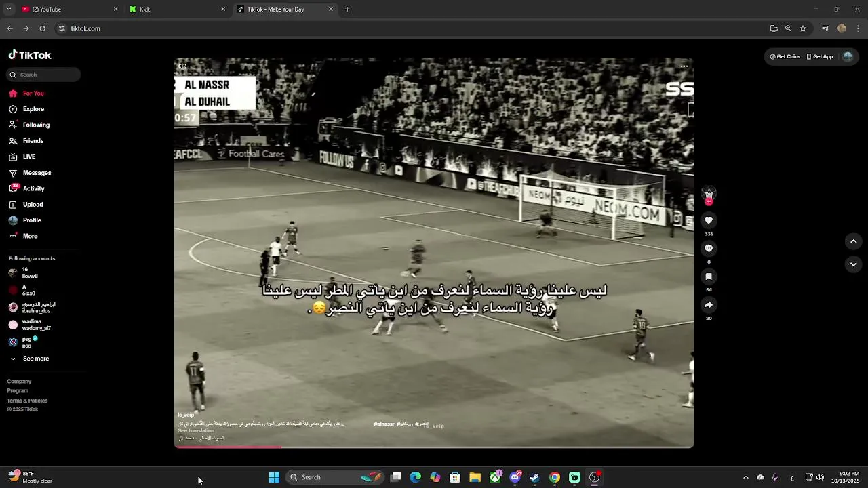Share the video with arrow icon
This screenshot has width=868, height=488.
point(709,305)
